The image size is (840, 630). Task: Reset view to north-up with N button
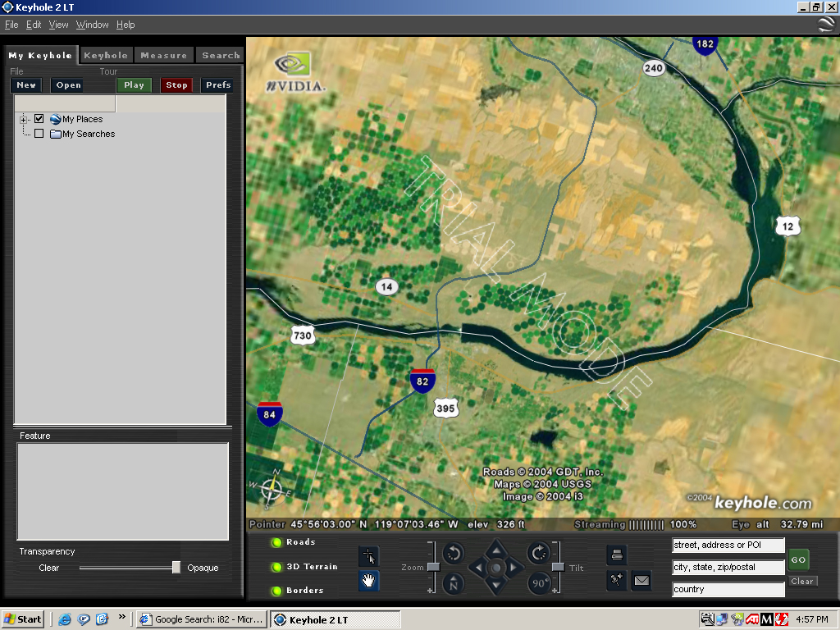coord(454,583)
